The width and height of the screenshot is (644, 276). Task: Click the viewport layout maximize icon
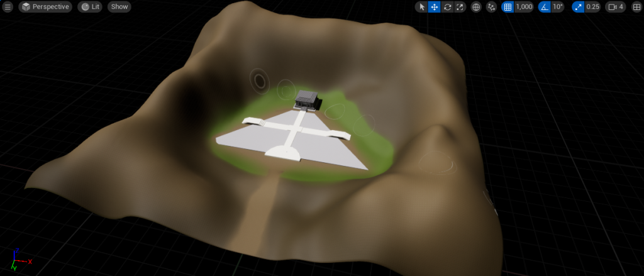pos(636,7)
